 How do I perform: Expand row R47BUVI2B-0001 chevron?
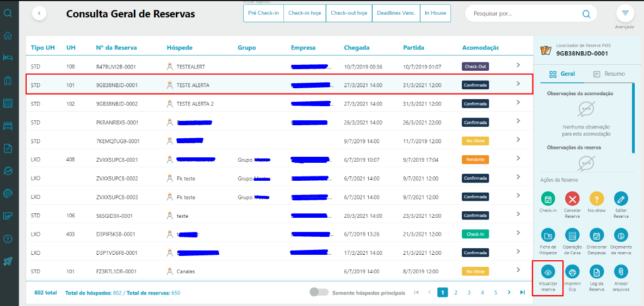(x=518, y=65)
